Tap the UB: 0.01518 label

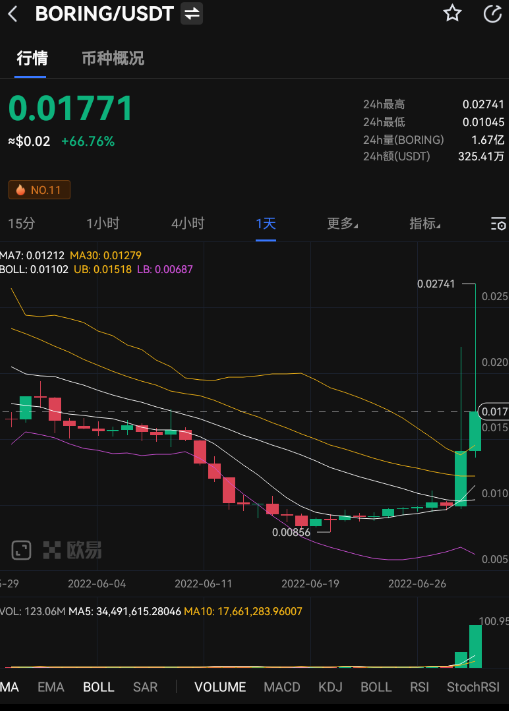coord(102,269)
